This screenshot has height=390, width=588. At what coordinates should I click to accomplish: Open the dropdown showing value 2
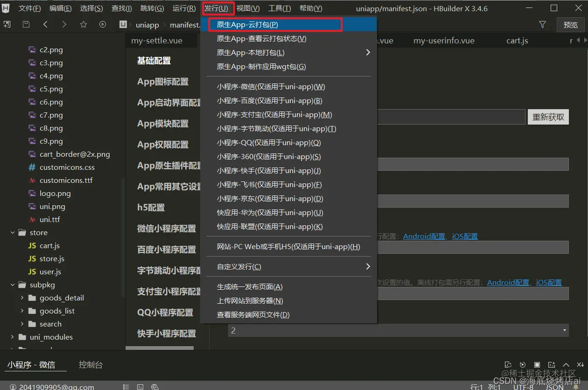click(399, 330)
